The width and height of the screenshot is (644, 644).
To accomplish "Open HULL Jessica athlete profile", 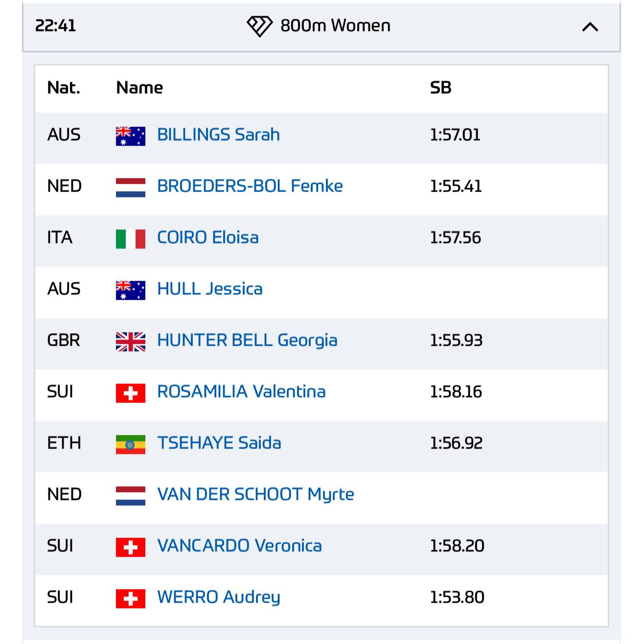I will [210, 289].
